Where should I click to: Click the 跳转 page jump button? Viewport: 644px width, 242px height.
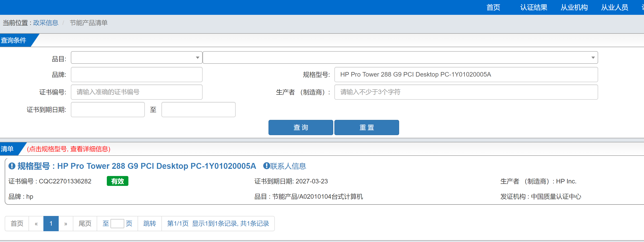[x=150, y=224]
